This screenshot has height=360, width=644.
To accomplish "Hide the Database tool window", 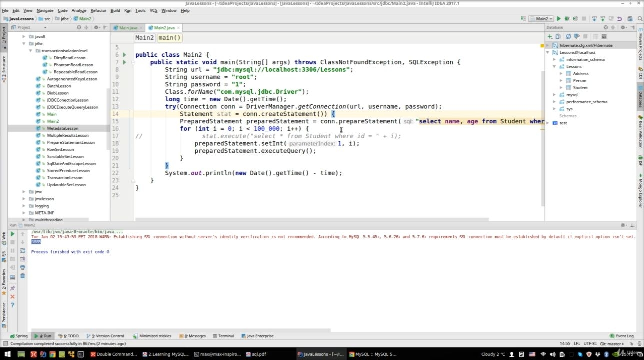I will 633,27.
